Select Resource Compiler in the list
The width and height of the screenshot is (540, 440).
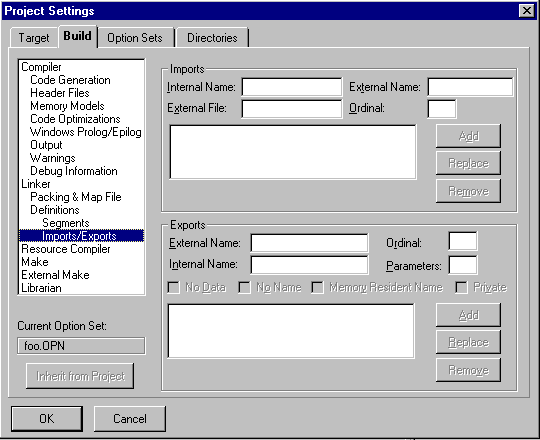coord(66,249)
